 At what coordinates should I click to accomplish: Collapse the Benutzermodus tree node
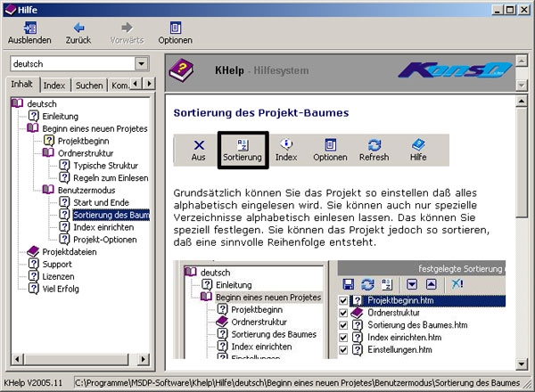(48, 190)
